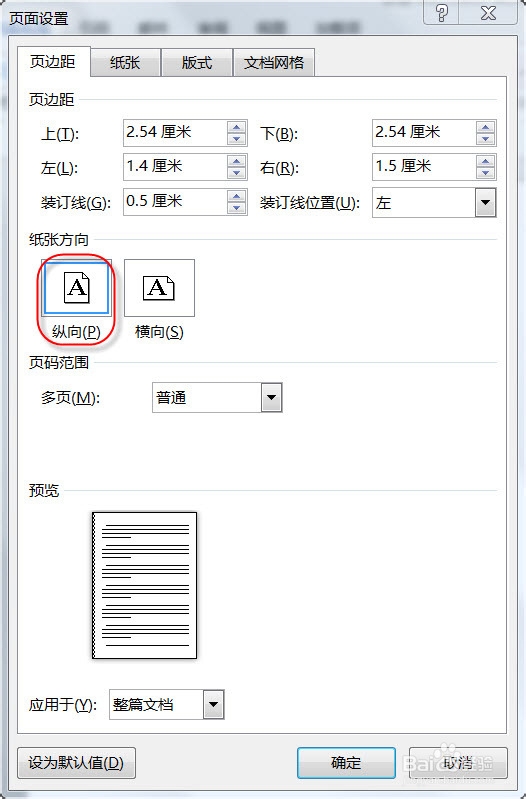Increase the bottom margin 下(B) value
Image resolution: width=526 pixels, height=799 pixels.
click(485, 127)
